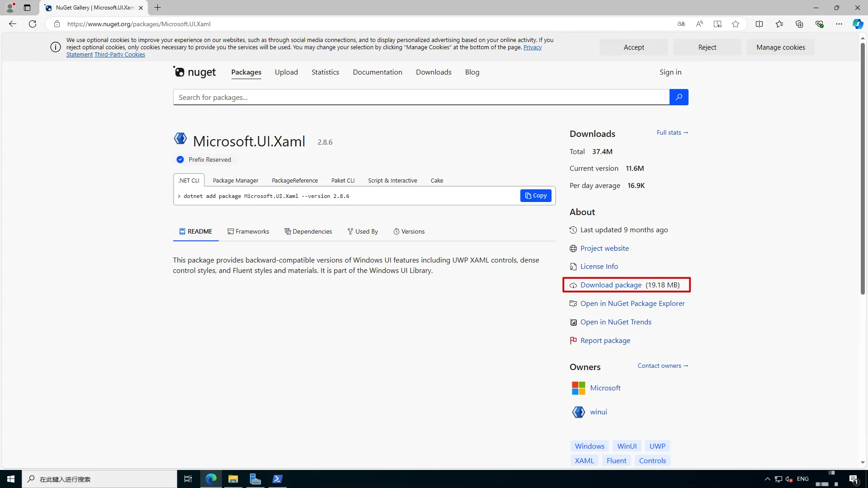
Task: Copy the dotnet CLI command
Action: tap(535, 196)
